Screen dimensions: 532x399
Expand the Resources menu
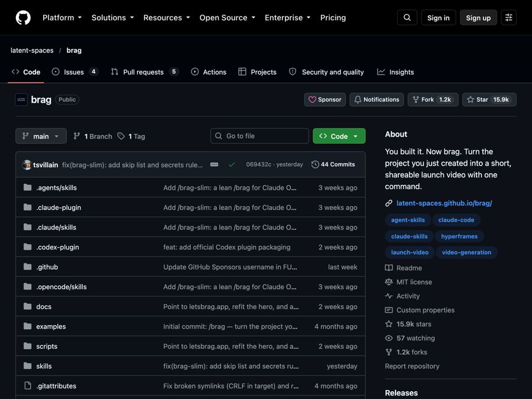(167, 18)
